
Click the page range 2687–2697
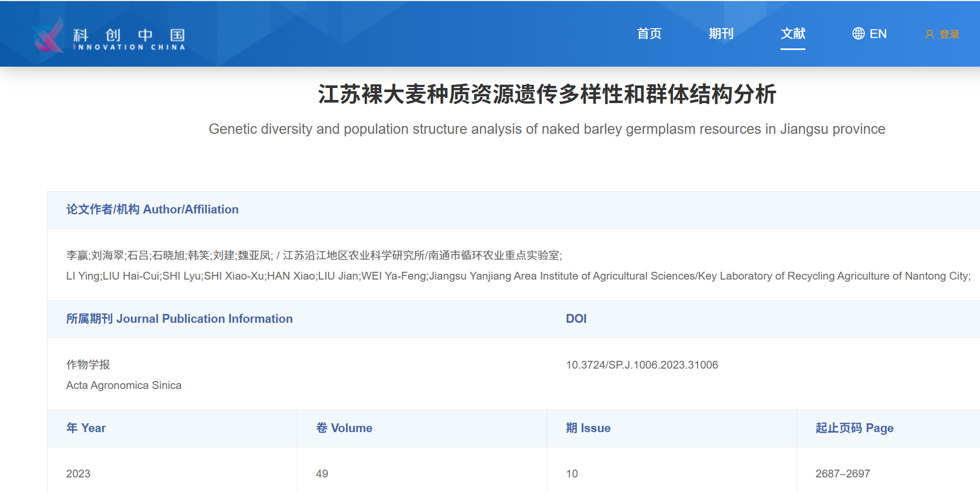click(842, 474)
